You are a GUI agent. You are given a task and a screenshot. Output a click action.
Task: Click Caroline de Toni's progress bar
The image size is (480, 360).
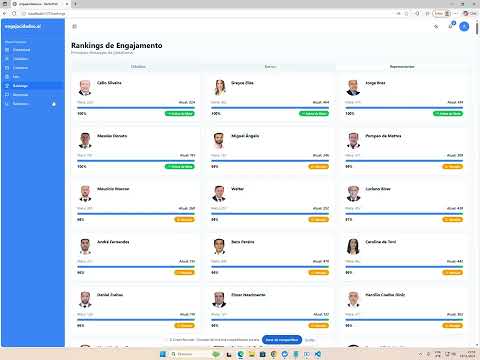[404, 267]
